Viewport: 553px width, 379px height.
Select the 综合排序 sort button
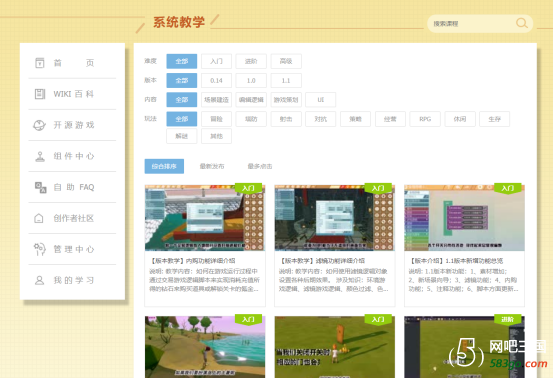pos(164,166)
